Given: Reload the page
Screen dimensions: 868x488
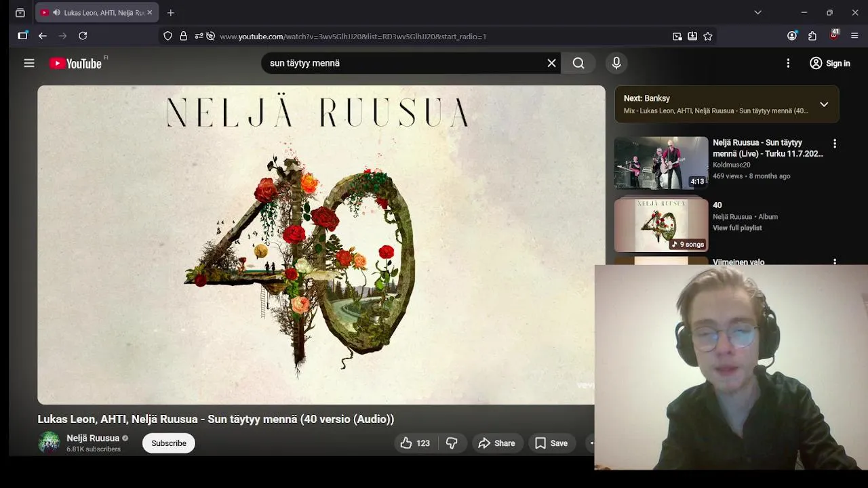Looking at the screenshot, I should pyautogui.click(x=83, y=36).
